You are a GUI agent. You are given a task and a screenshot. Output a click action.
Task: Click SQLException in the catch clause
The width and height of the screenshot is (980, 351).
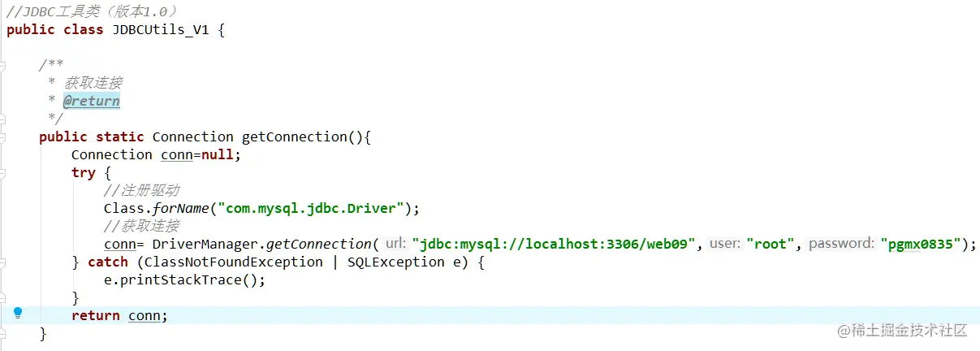(x=392, y=262)
